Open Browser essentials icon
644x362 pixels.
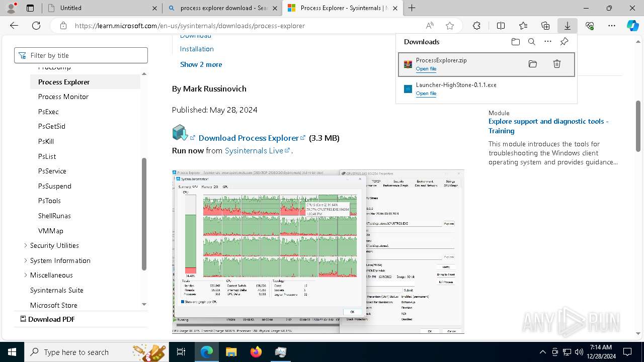[590, 26]
